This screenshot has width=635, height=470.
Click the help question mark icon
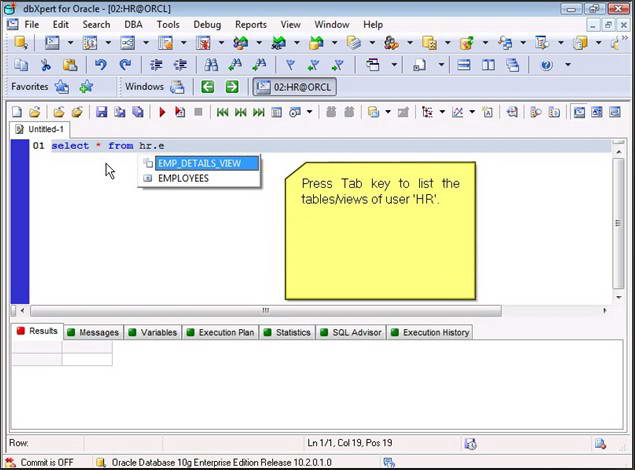546,65
